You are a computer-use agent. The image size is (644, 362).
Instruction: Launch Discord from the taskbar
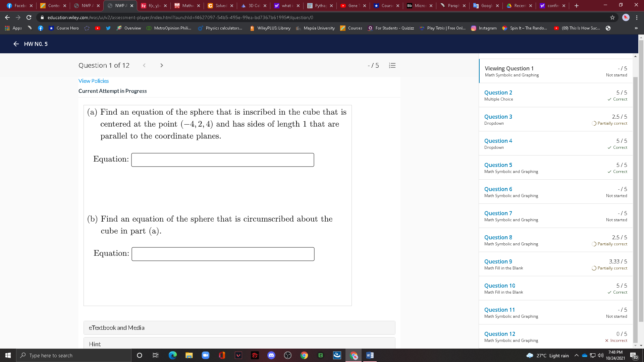271,355
